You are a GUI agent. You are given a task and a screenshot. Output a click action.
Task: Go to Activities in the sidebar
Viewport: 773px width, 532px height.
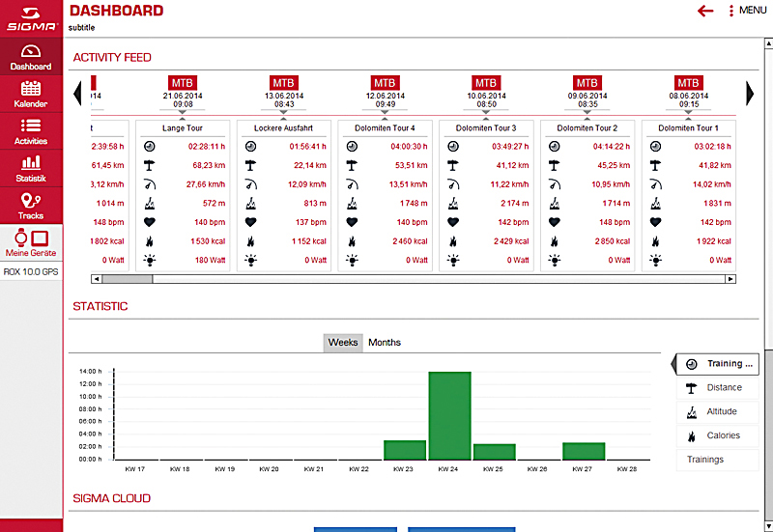point(31,131)
